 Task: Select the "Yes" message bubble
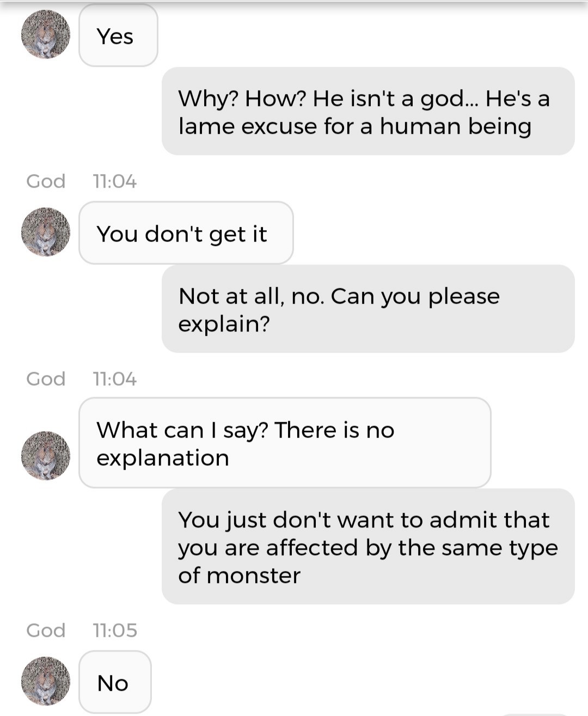point(118,36)
